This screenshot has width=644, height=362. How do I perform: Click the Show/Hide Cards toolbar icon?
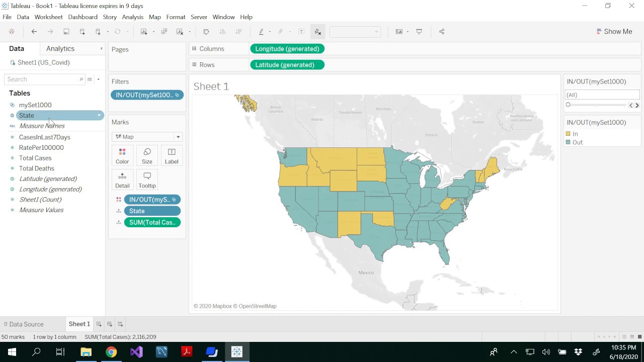point(399,32)
